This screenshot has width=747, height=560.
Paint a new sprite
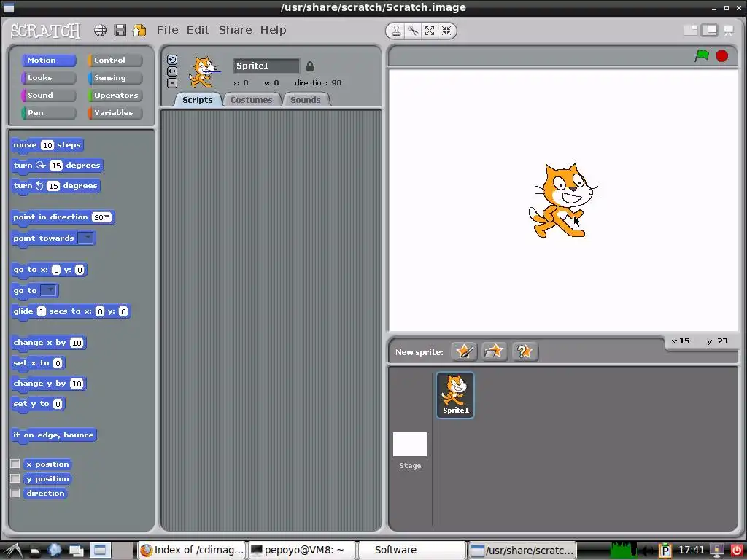[464, 352]
